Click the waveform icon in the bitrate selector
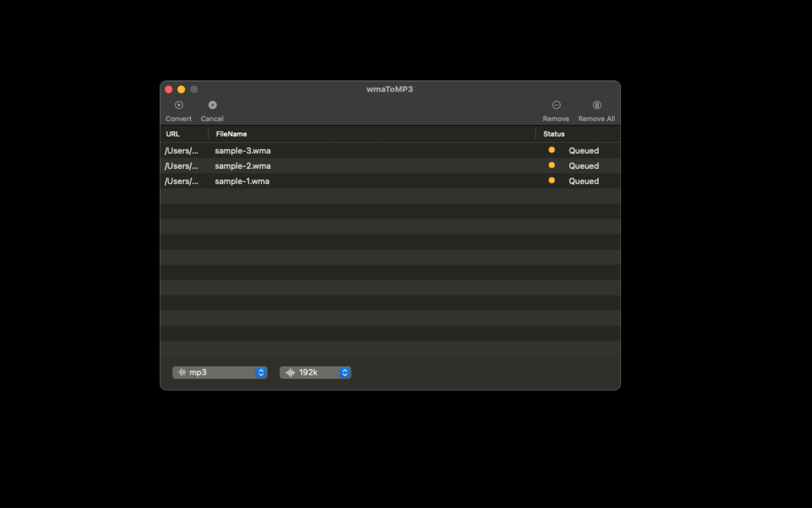This screenshot has width=812, height=508. coord(291,372)
